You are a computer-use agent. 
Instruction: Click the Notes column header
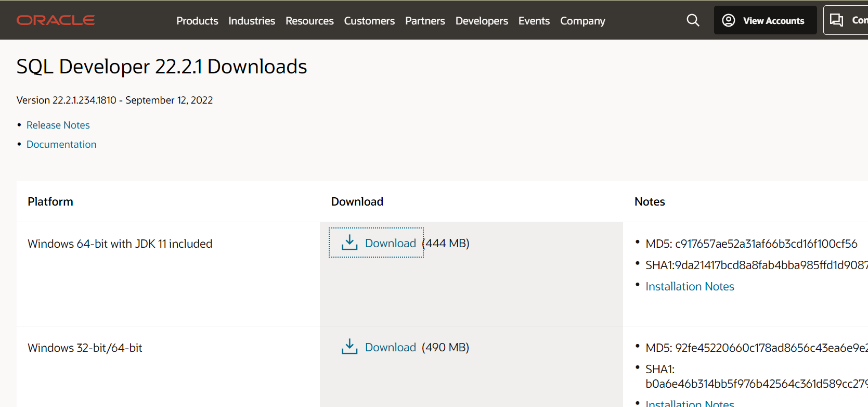pos(650,201)
